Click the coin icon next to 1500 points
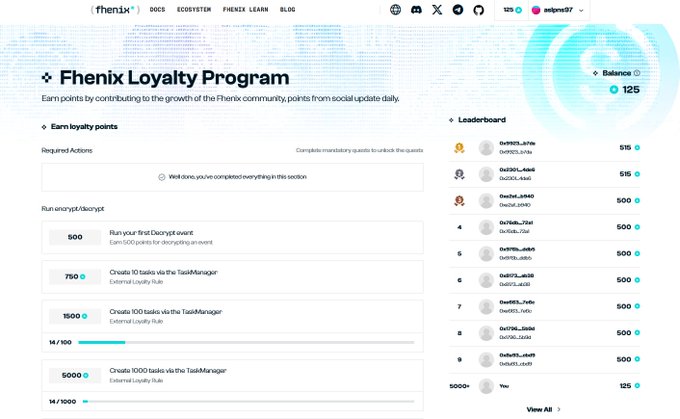This screenshot has width=680, height=419. (85, 316)
